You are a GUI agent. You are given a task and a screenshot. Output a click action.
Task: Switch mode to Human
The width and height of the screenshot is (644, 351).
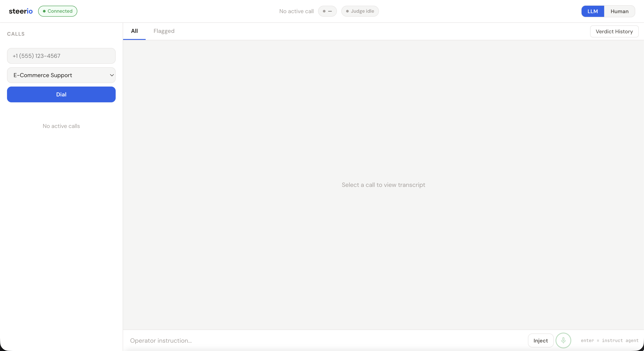point(619,11)
